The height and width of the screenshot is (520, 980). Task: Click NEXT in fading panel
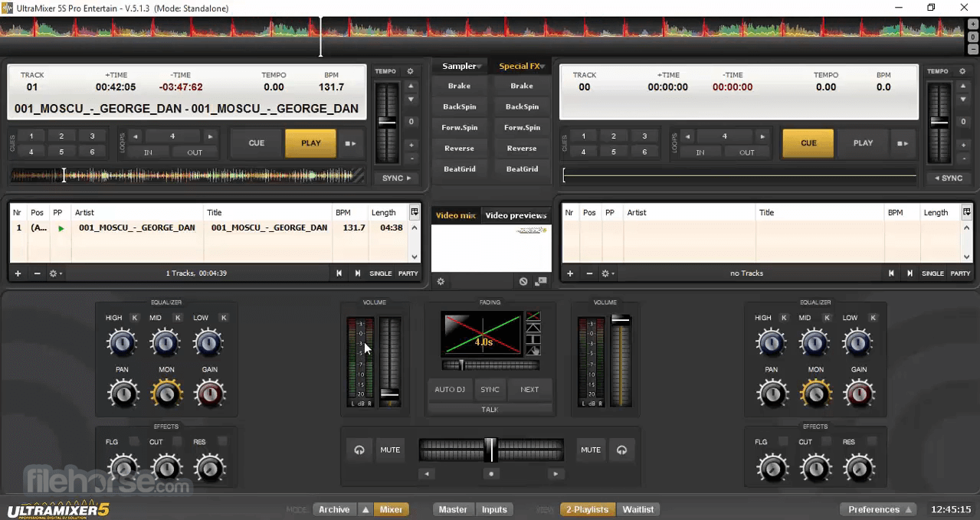[529, 390]
